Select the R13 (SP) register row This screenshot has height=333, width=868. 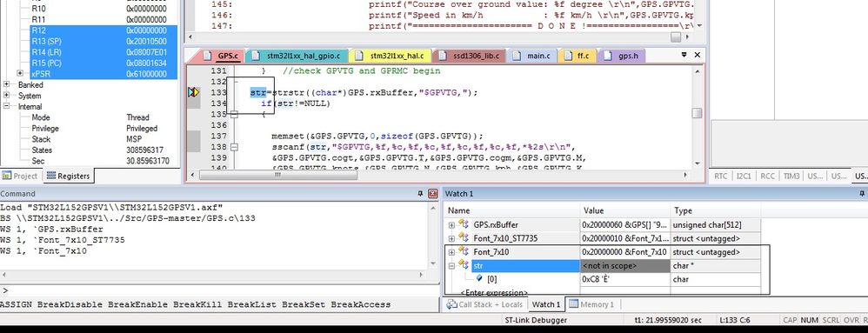click(103, 42)
